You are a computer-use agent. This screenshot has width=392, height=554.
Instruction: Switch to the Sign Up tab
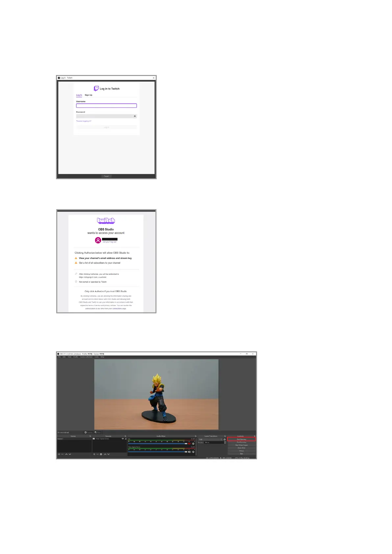click(x=89, y=95)
